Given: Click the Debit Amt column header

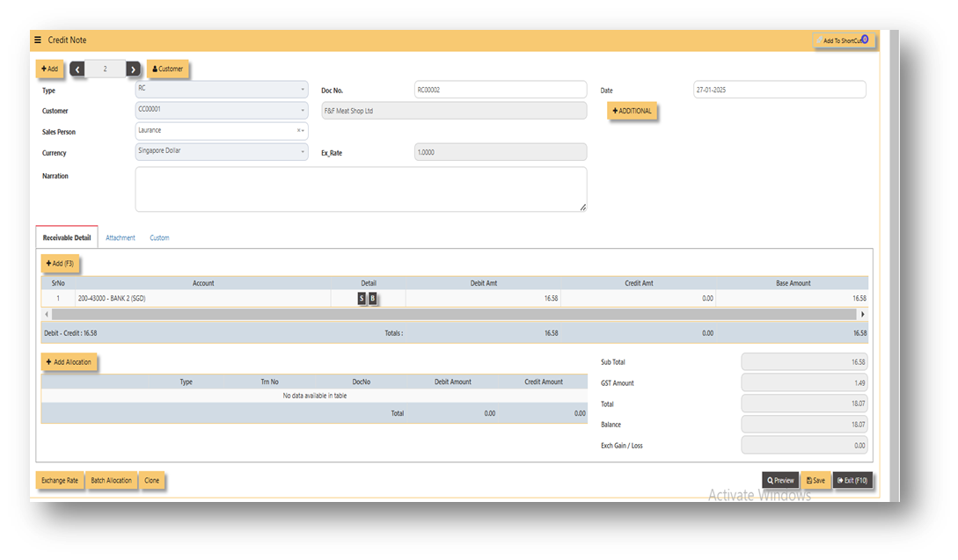Looking at the screenshot, I should 483,283.
